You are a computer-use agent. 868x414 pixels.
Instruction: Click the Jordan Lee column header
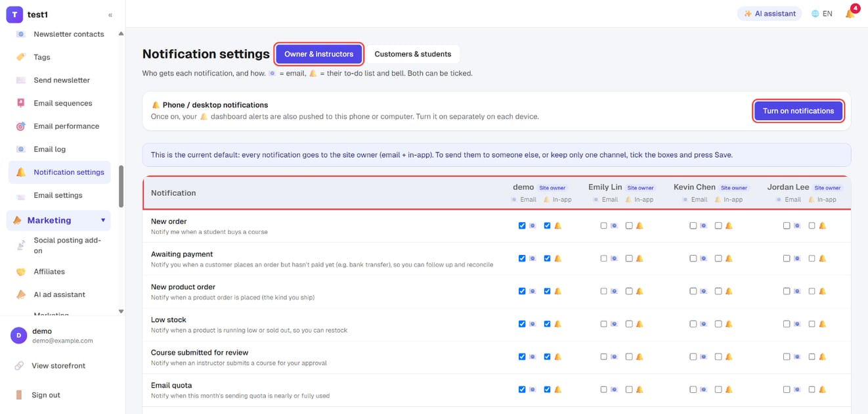(788, 187)
